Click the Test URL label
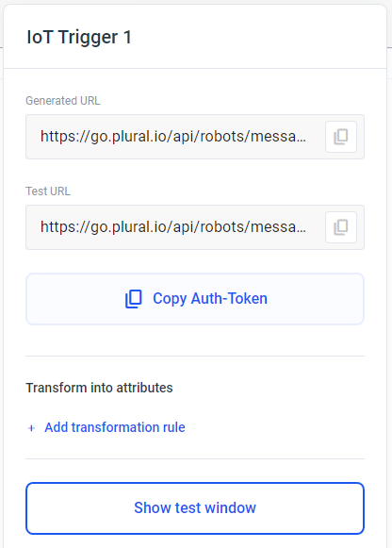This screenshot has height=548, width=392. pyautogui.click(x=48, y=191)
